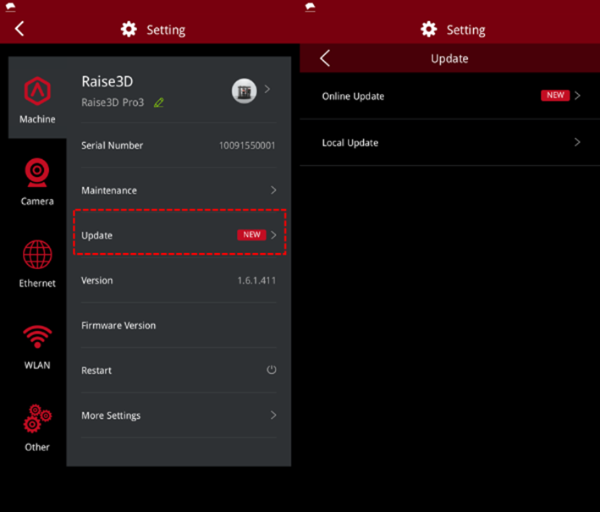600x512 pixels.
Task: Click the Firmware Version row
Action: tap(178, 325)
